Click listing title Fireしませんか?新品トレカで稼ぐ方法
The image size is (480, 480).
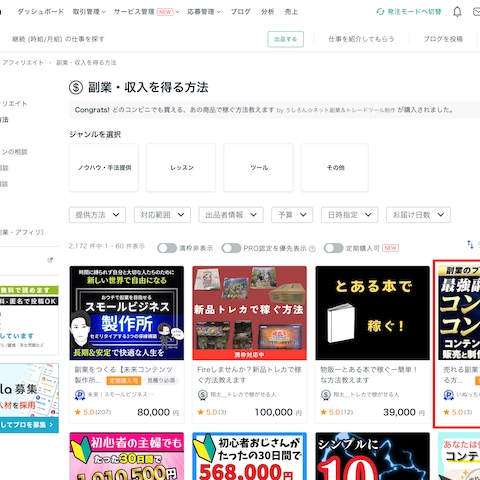tap(249, 375)
